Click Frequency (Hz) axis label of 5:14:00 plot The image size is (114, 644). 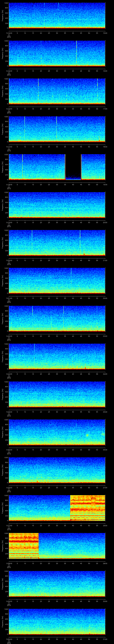(x=3, y=15)
